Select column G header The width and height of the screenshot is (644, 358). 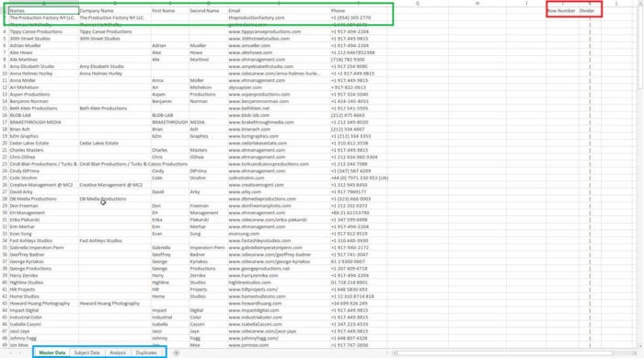[418, 4]
